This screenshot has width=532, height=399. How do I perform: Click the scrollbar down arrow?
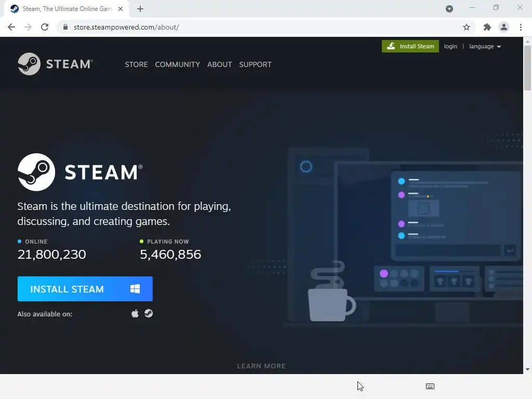[x=527, y=369]
